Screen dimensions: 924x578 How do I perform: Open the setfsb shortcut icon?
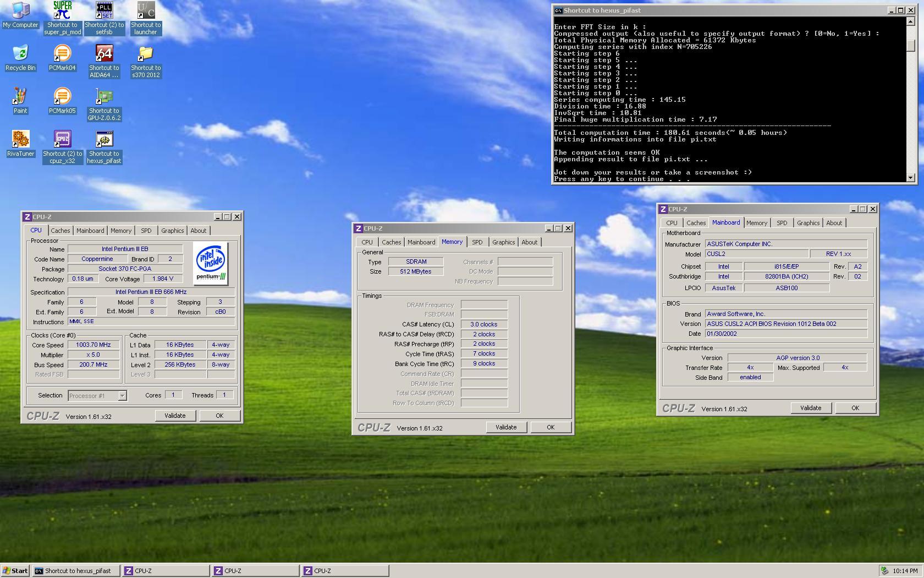click(x=104, y=18)
